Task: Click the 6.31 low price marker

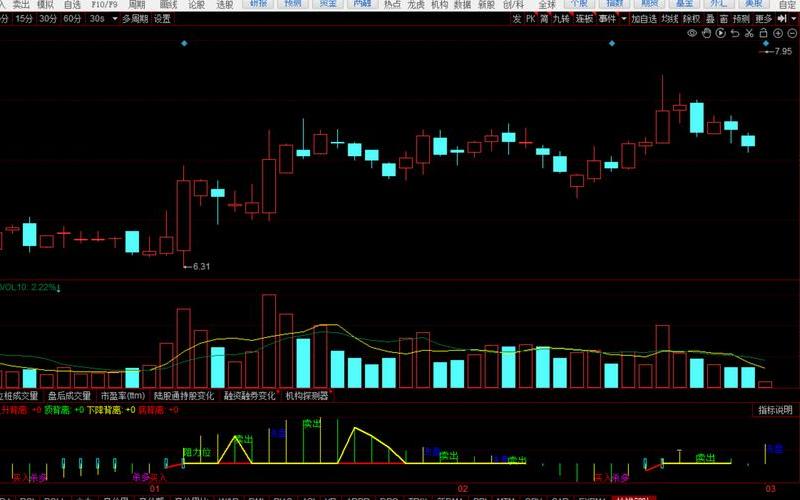Action: (x=200, y=266)
